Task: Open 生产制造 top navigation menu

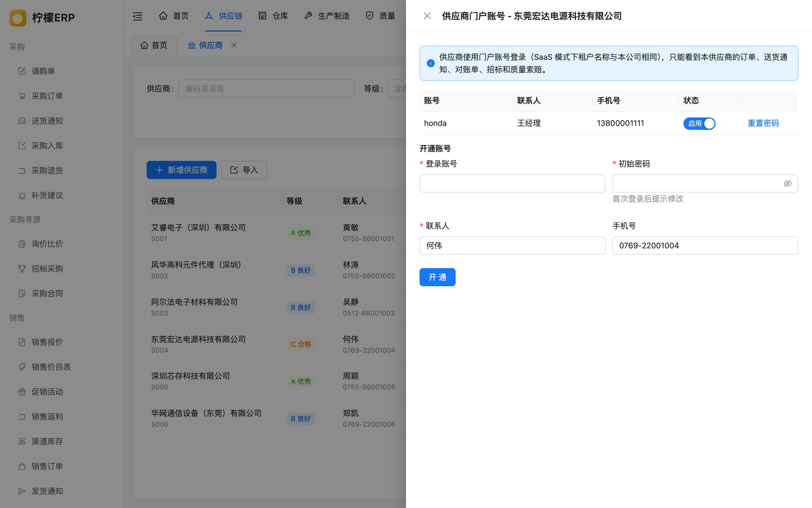Action: pos(327,16)
